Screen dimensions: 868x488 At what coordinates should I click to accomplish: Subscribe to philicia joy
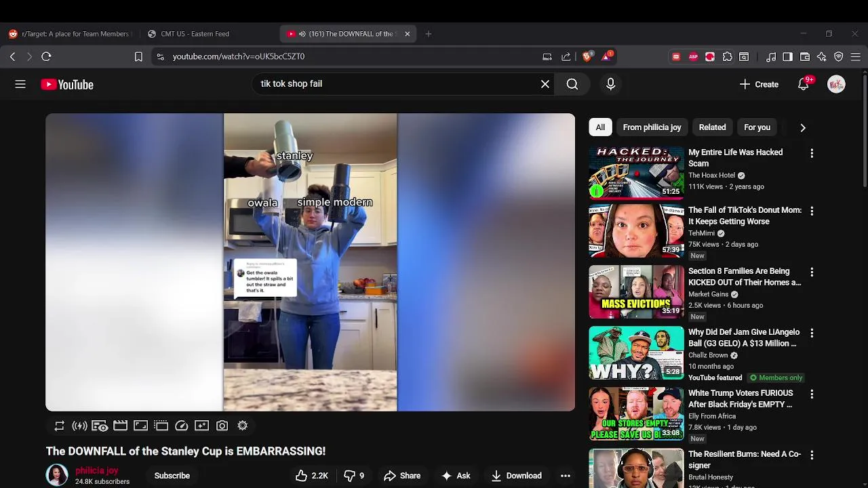pos(172,476)
